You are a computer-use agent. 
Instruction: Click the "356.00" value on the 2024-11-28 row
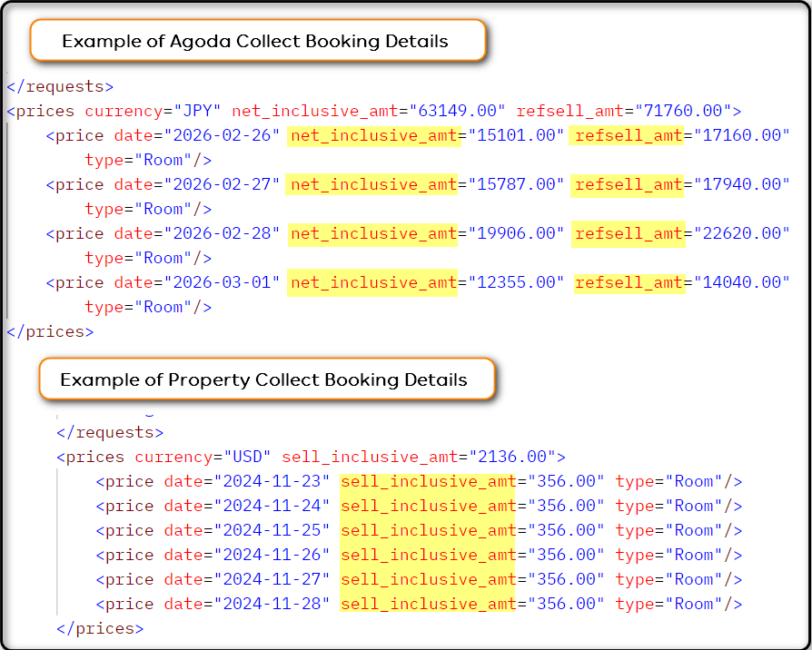566,604
